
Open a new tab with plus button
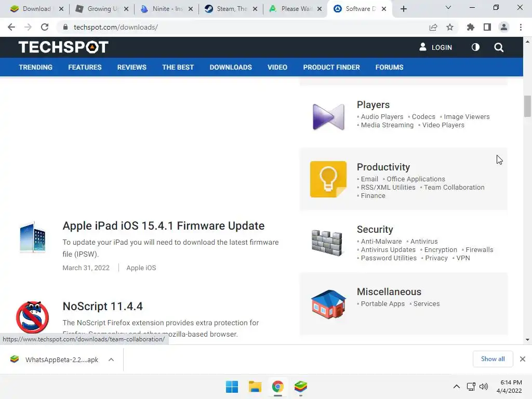click(403, 9)
